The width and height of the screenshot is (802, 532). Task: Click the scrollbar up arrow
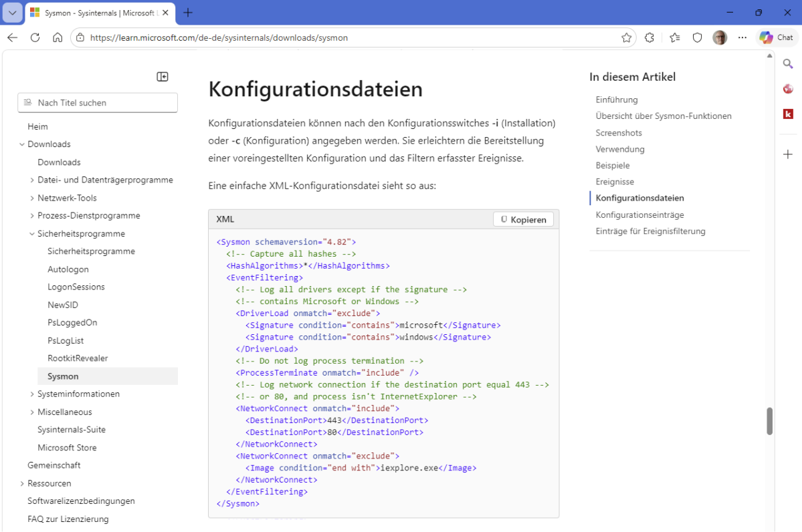(x=769, y=55)
